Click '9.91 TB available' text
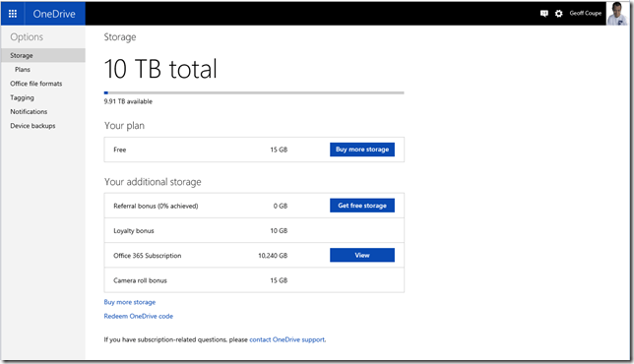 point(128,101)
